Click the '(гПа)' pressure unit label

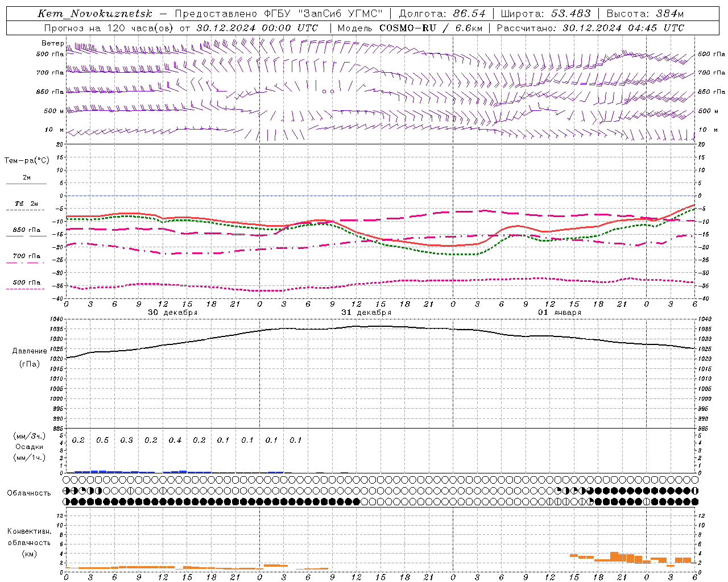coord(30,364)
